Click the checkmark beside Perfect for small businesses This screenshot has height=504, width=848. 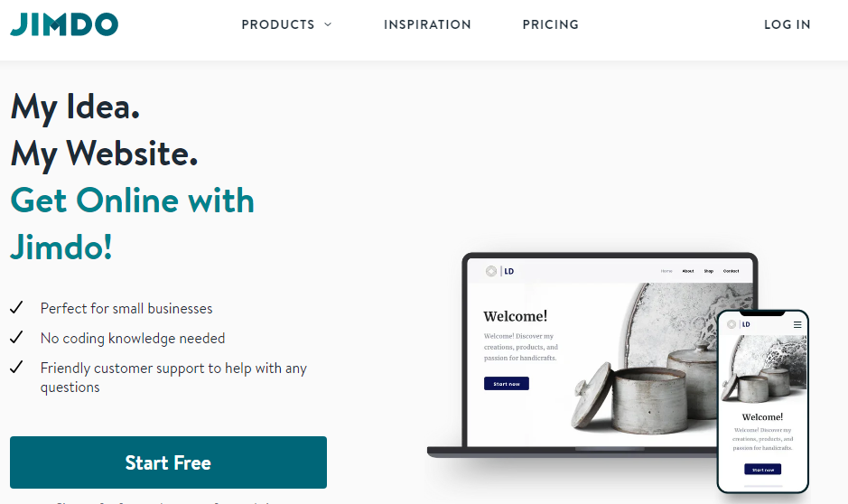pos(16,308)
